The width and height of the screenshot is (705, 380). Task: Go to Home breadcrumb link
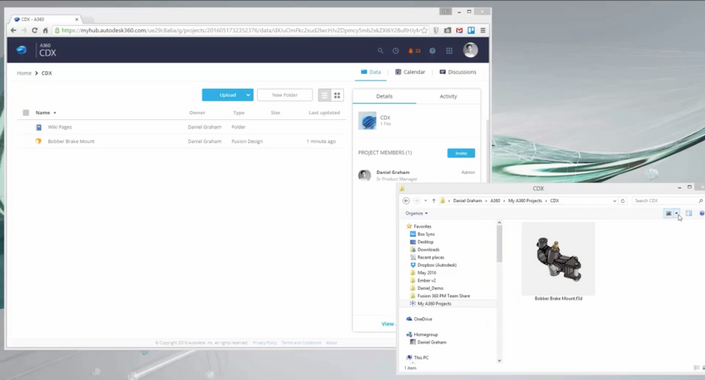(x=24, y=73)
